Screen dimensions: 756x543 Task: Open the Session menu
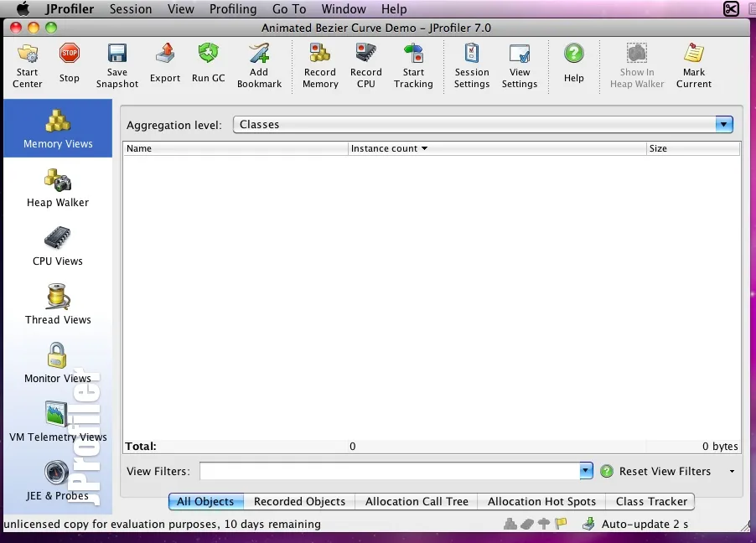click(131, 8)
